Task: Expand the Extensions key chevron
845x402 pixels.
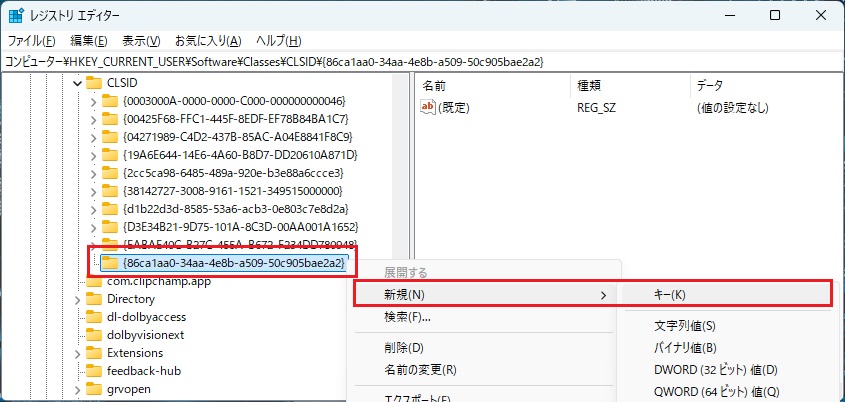Action: point(78,354)
